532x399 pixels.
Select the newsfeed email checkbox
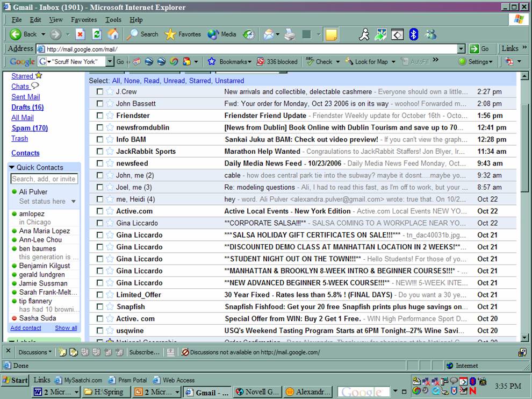click(x=100, y=163)
